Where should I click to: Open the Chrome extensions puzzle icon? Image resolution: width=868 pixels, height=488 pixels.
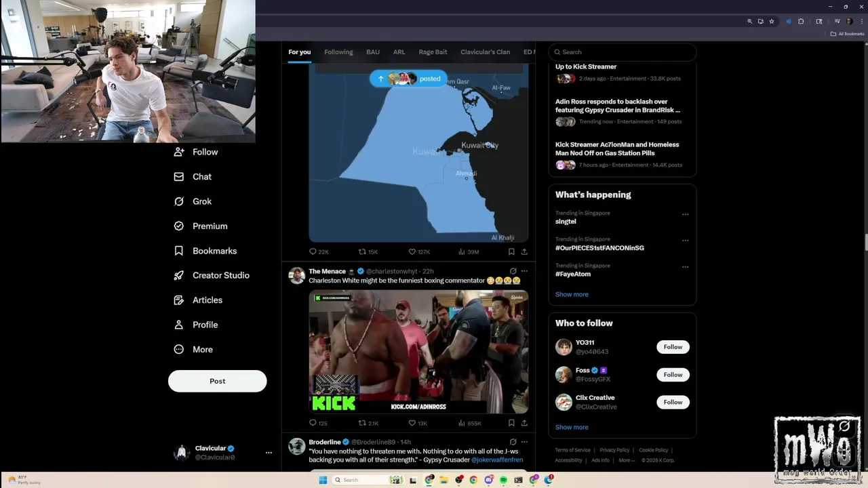click(801, 21)
